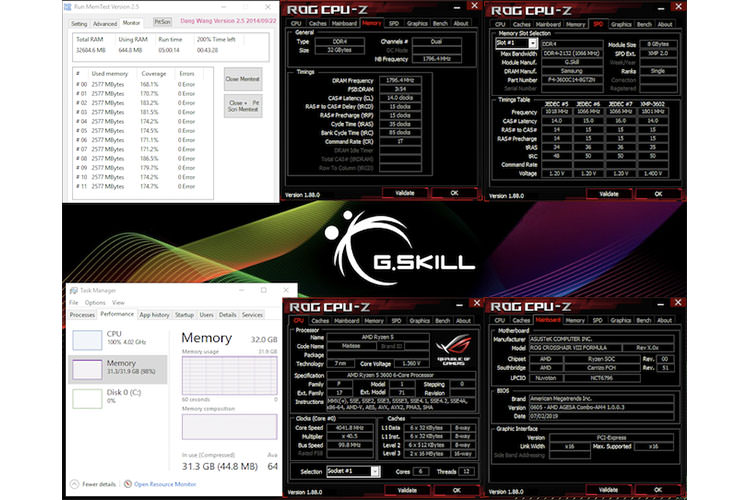Screen dimensions: 750x500
Task: Click the Close Memtest button
Action: click(x=243, y=79)
